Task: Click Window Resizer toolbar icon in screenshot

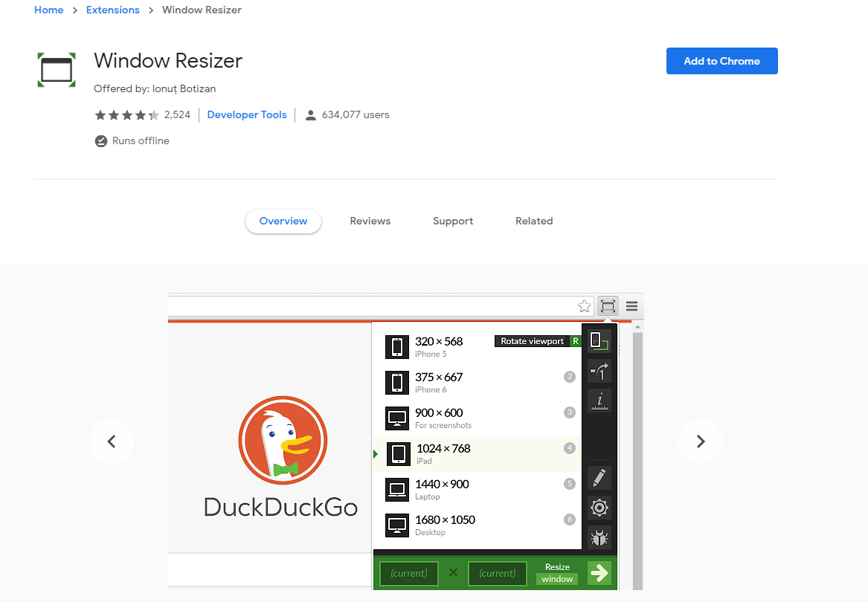Action: tap(608, 306)
